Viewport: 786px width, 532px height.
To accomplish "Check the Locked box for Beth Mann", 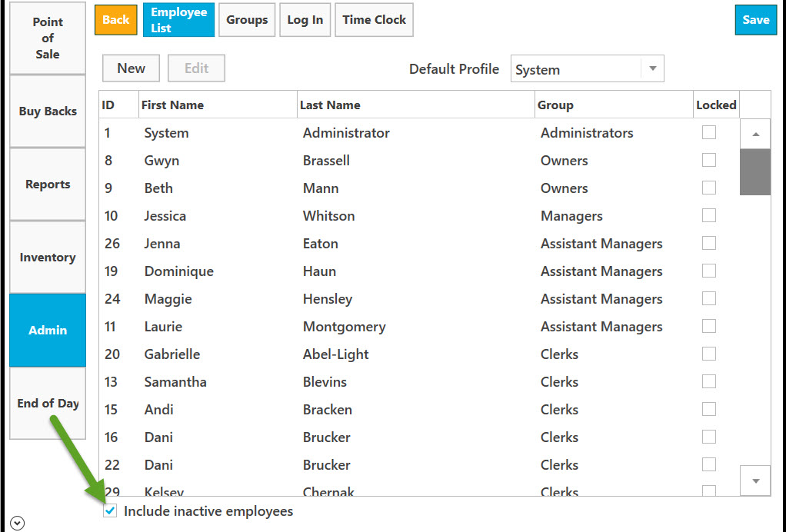I will point(709,188).
